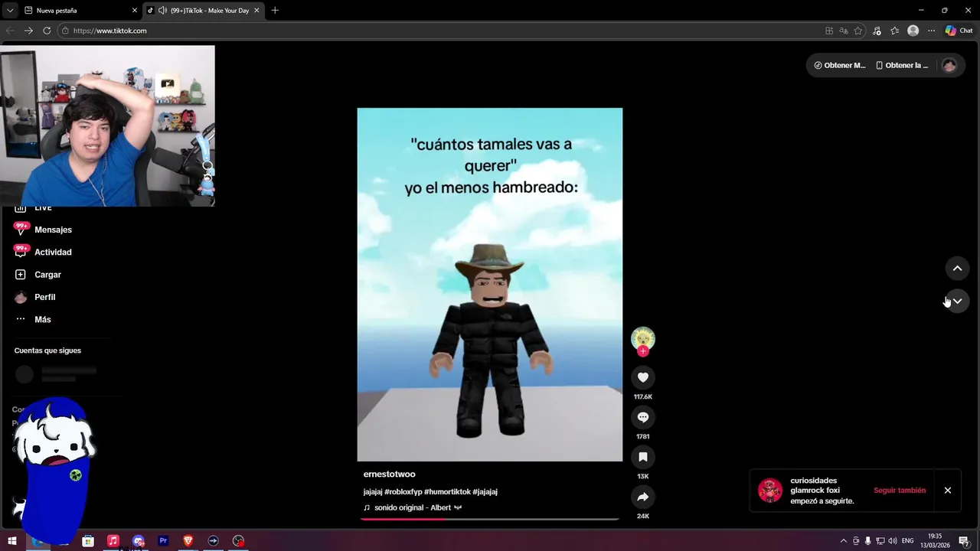Open creator's round avatar beside video
Screen dimensions: 980x551
643,338
